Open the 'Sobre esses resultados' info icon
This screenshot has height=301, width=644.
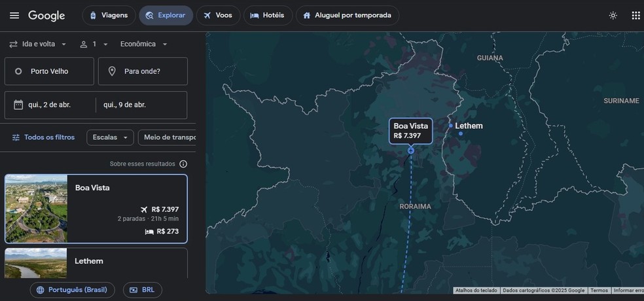183,164
